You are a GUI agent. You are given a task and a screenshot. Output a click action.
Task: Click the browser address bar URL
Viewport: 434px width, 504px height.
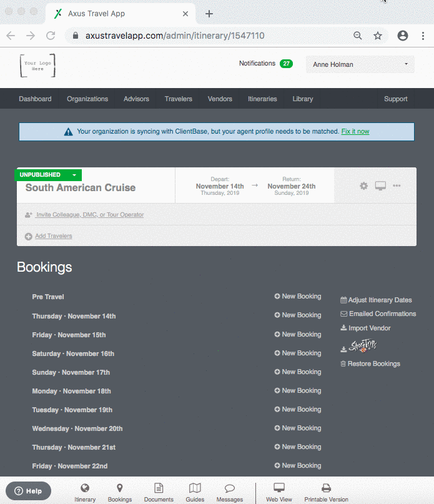[x=175, y=36]
